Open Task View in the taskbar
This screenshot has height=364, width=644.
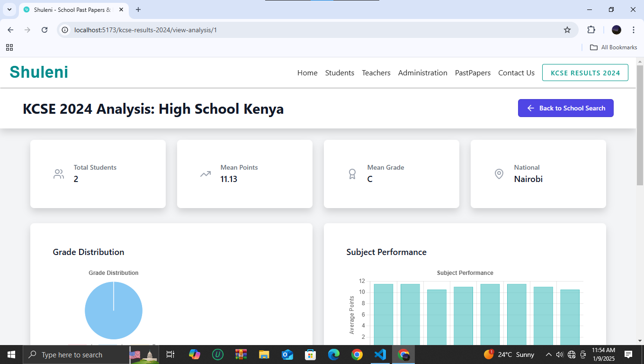[x=170, y=355]
